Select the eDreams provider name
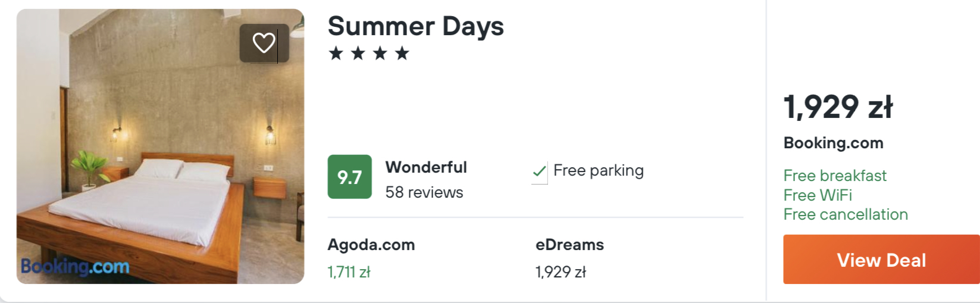980x303 pixels. [569, 245]
